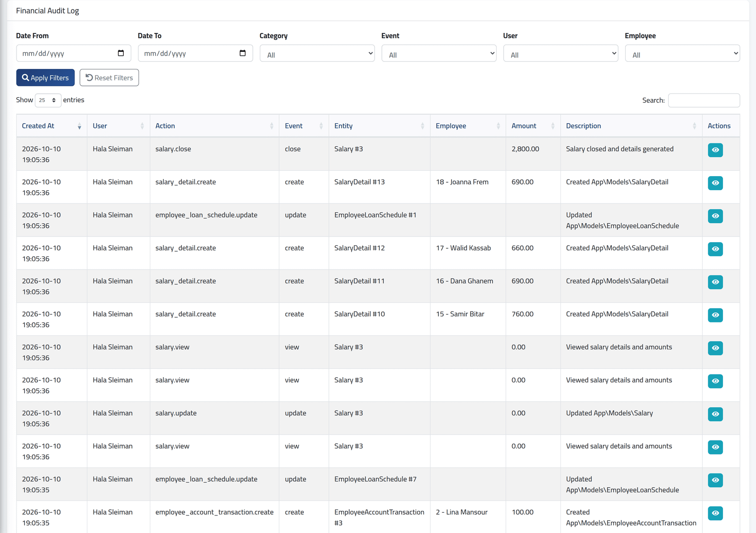Select the '2,800.00' amount cell

pyautogui.click(x=533, y=154)
